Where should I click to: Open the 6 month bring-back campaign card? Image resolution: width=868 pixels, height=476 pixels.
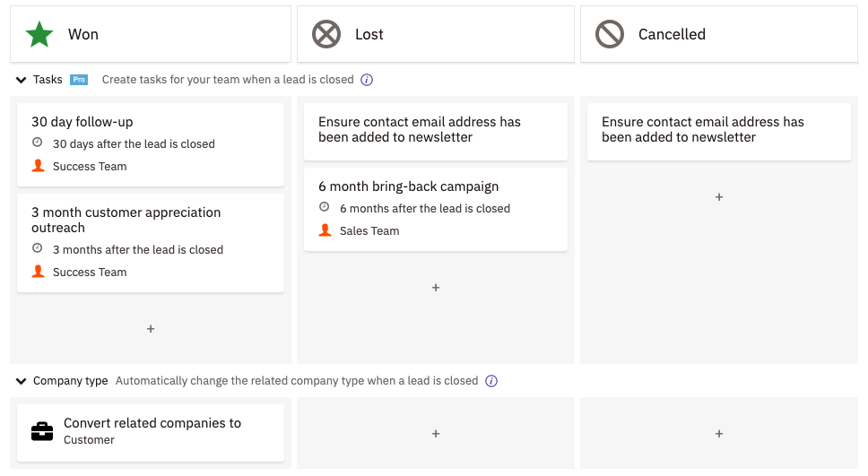(436, 209)
